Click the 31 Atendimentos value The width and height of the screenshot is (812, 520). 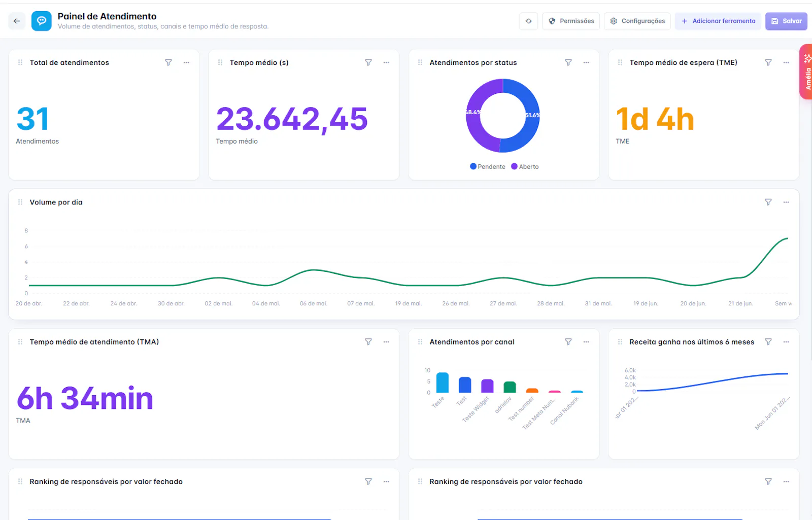(x=33, y=119)
